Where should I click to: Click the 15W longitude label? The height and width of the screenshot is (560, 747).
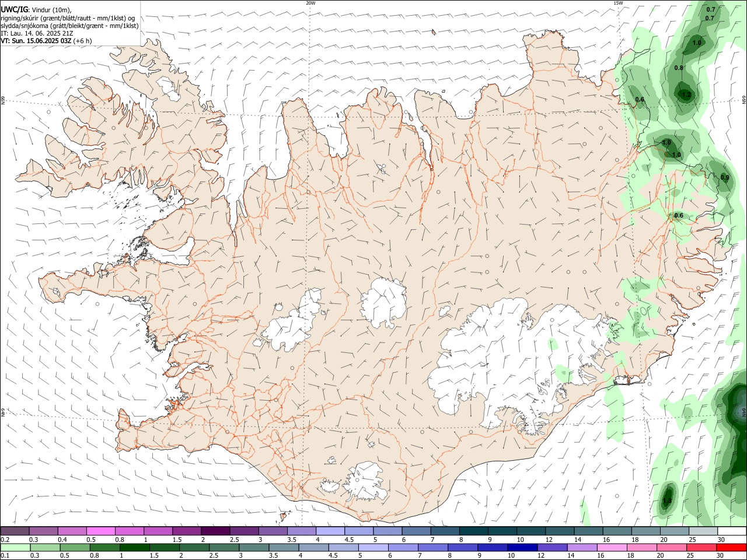coord(617,3)
